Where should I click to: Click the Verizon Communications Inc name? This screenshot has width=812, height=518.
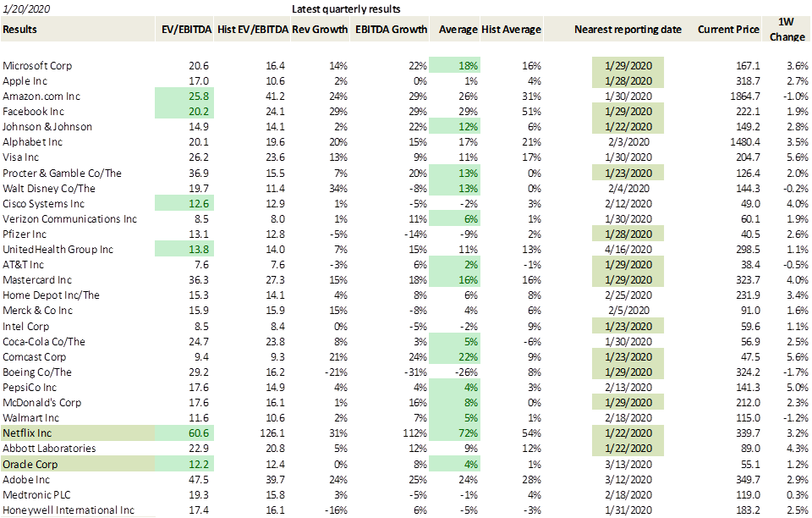[x=69, y=218]
